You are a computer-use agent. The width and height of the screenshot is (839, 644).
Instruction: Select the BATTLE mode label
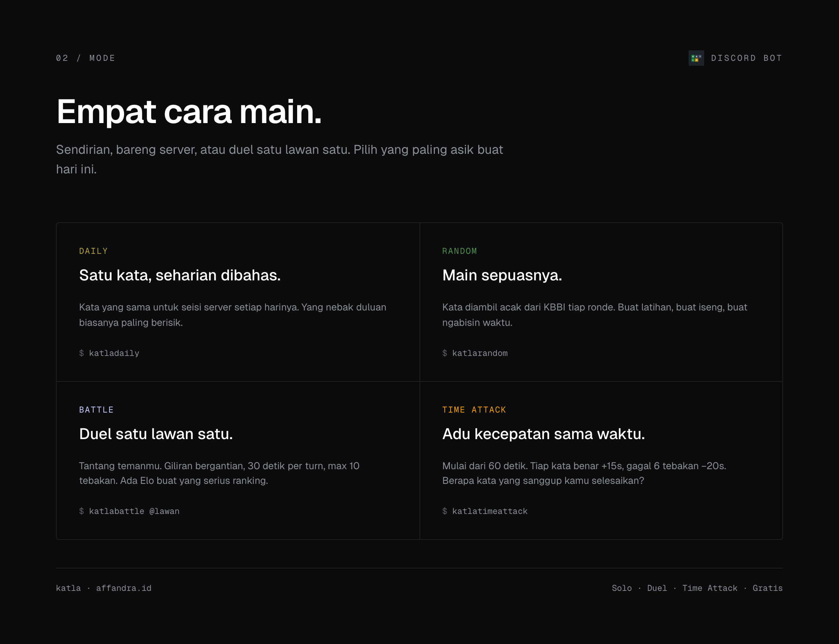[x=96, y=409]
